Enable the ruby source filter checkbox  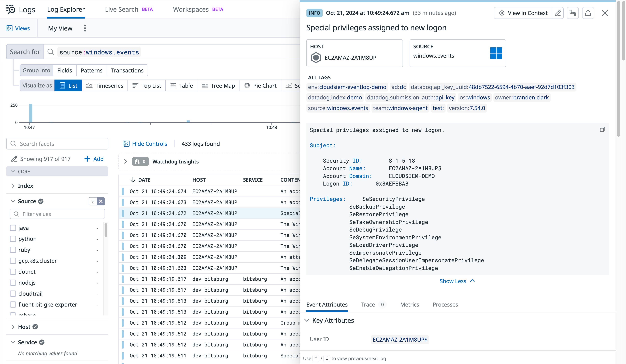13,250
